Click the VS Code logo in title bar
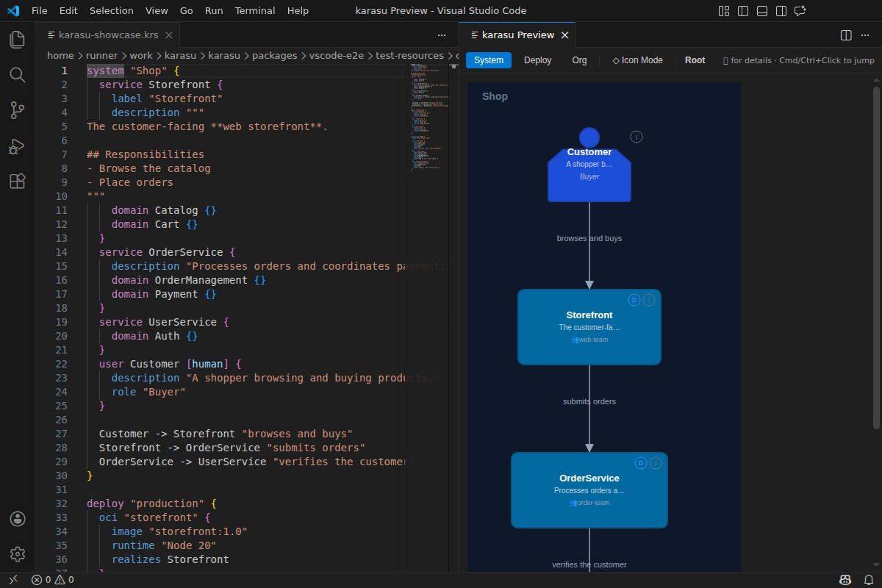The image size is (882, 588). coord(13,11)
